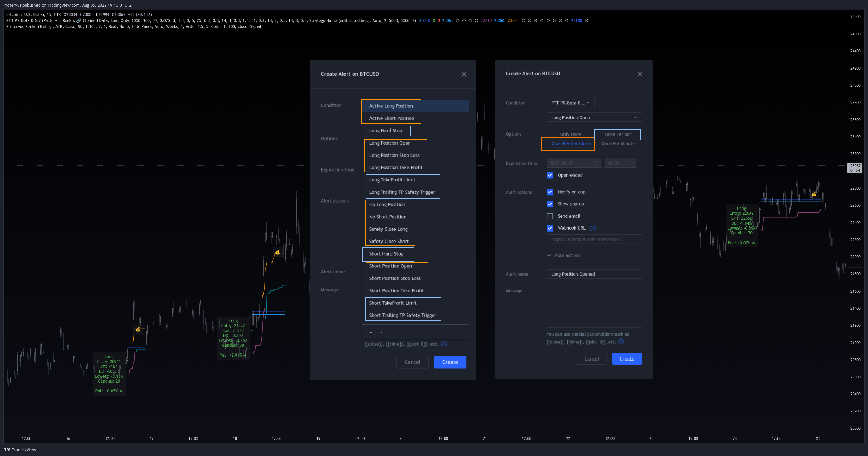
Task: Open clock icon in expiration time
Action: tap(630, 164)
